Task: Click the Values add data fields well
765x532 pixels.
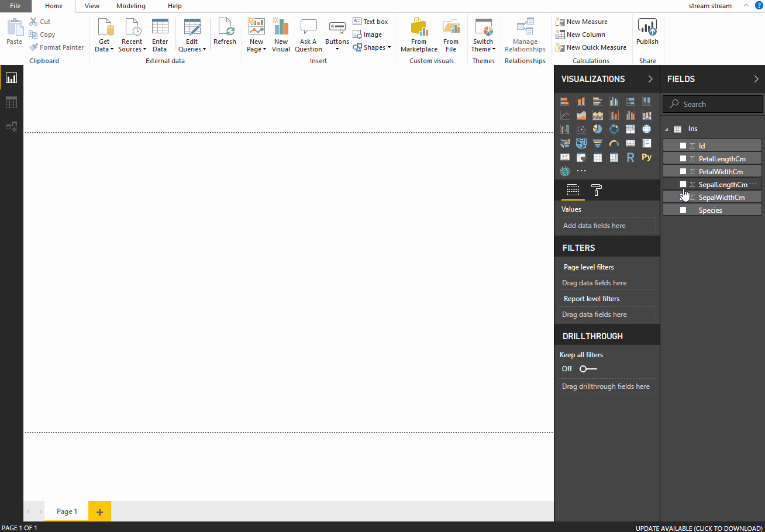Action: (x=607, y=226)
